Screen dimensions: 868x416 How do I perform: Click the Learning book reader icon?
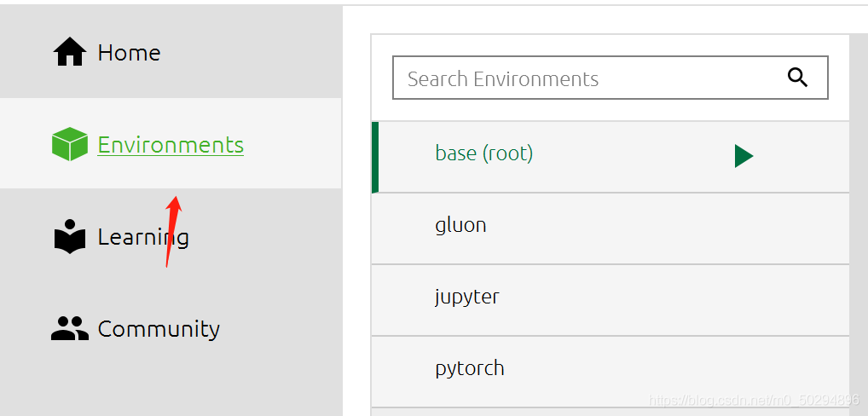pyautogui.click(x=70, y=237)
